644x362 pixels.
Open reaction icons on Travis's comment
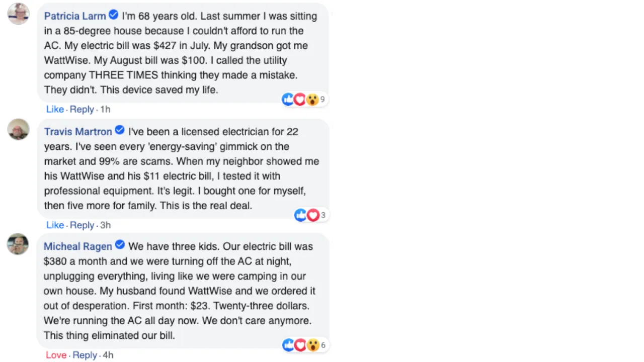pos(306,215)
